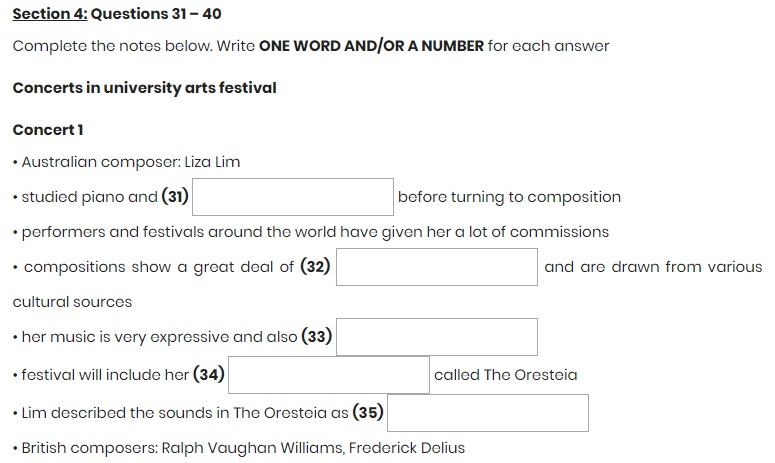Viewport: 775px width, 463px height.
Task: Click the "Concert 1" subheading
Action: click(48, 130)
